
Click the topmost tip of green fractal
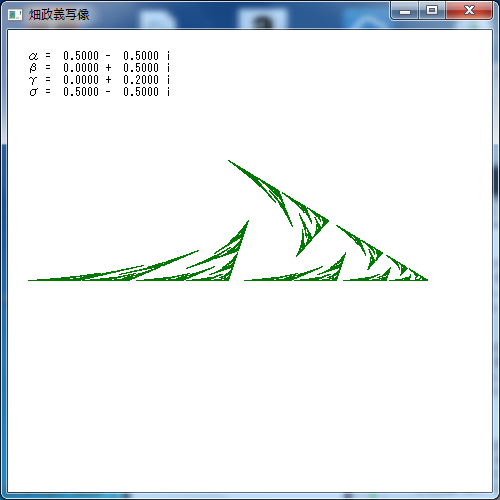(x=229, y=161)
